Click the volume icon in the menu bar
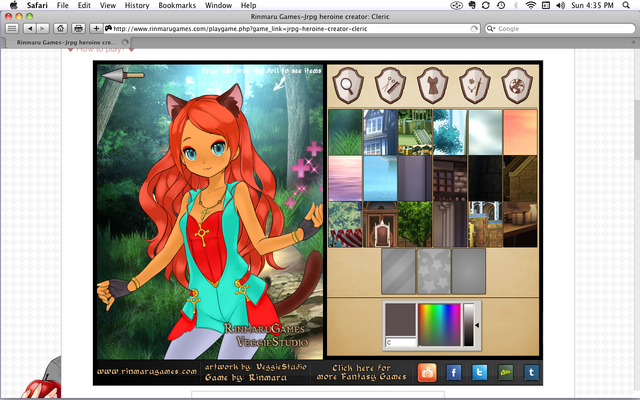 pos(560,5)
